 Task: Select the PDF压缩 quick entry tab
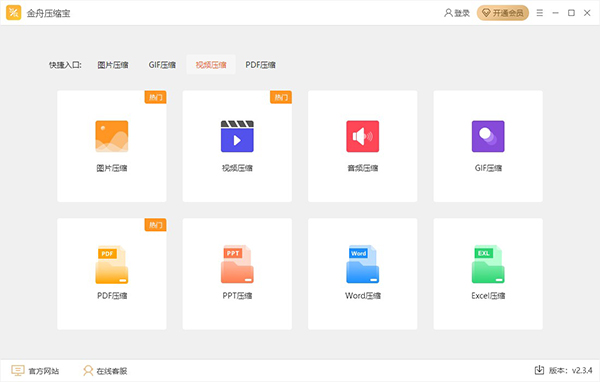(261, 65)
